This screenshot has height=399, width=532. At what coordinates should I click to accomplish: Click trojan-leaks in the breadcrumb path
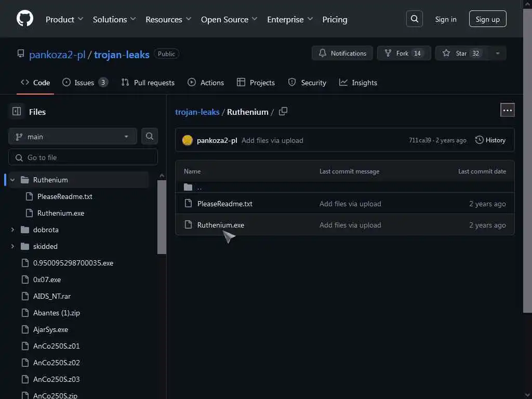pos(197,112)
